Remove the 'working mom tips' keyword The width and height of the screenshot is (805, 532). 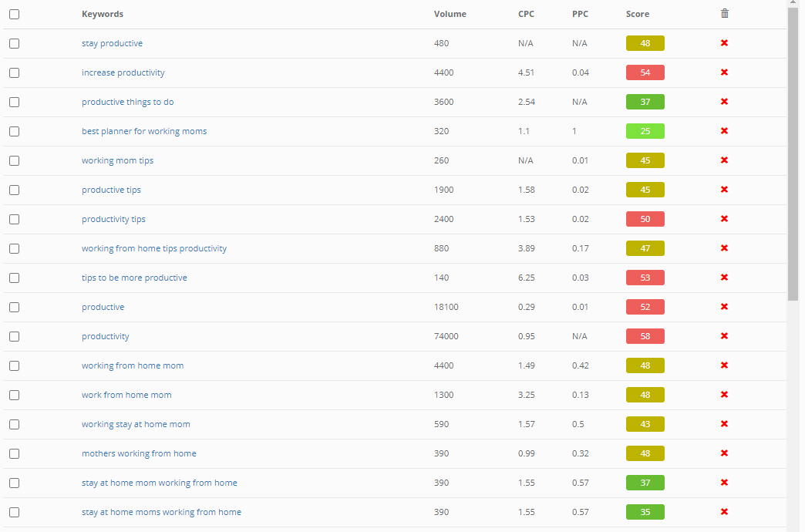point(724,160)
